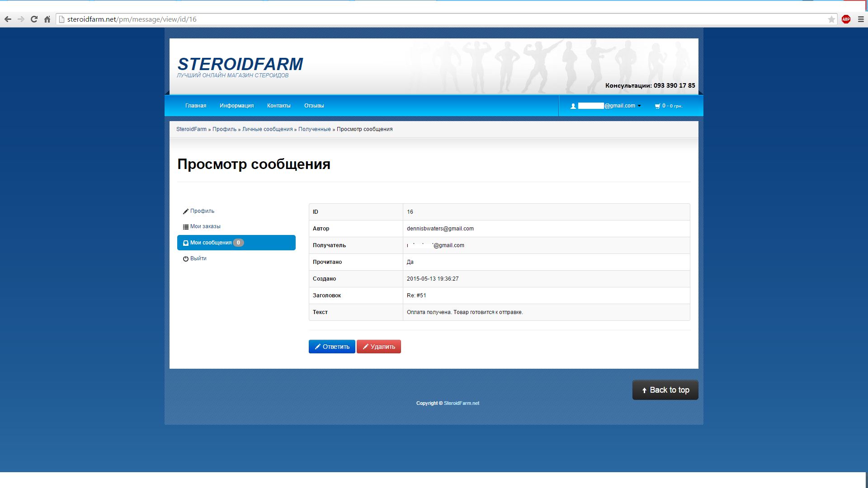
Task: Click the user account icon in navbar
Action: coord(573,106)
